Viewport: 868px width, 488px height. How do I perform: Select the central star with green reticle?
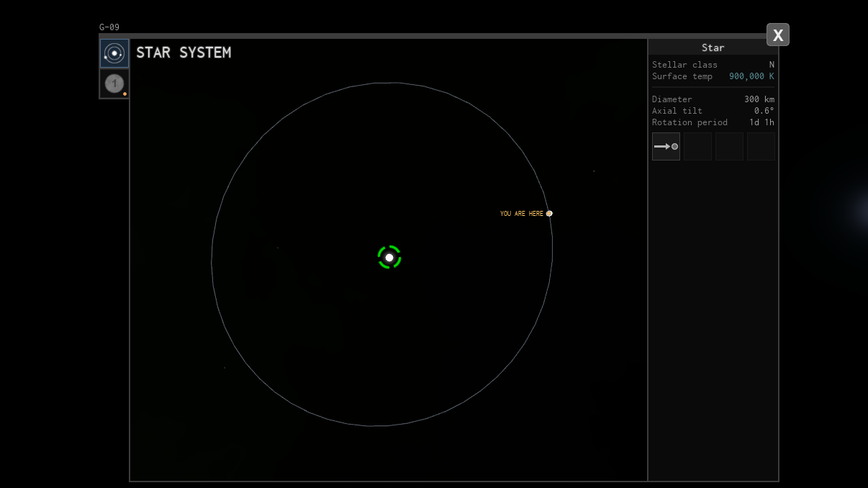[389, 257]
